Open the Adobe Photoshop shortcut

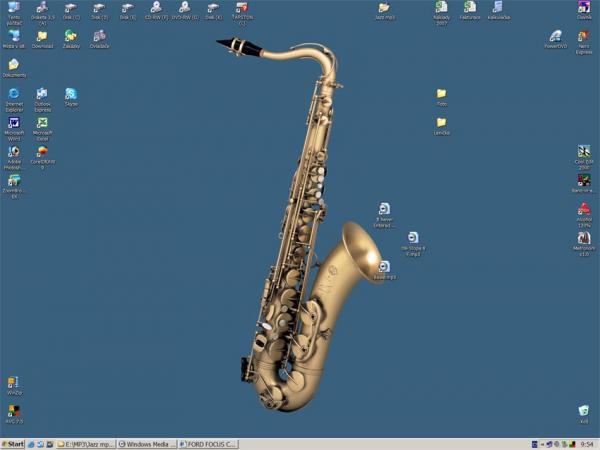[14, 152]
